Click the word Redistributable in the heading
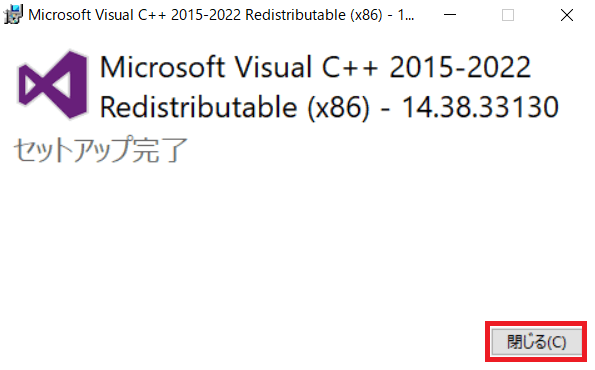Image resolution: width=595 pixels, height=370 pixels. (x=198, y=107)
